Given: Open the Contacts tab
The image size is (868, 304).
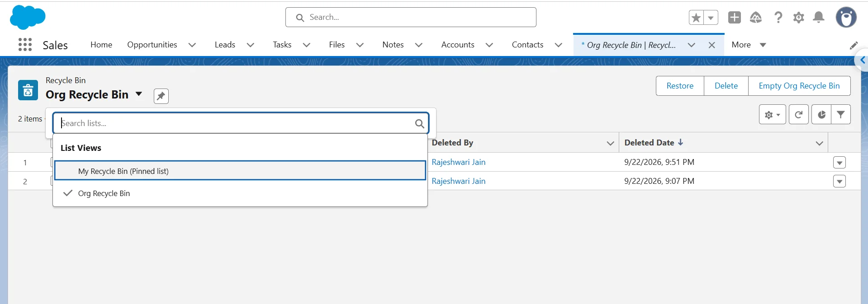Looking at the screenshot, I should 527,45.
